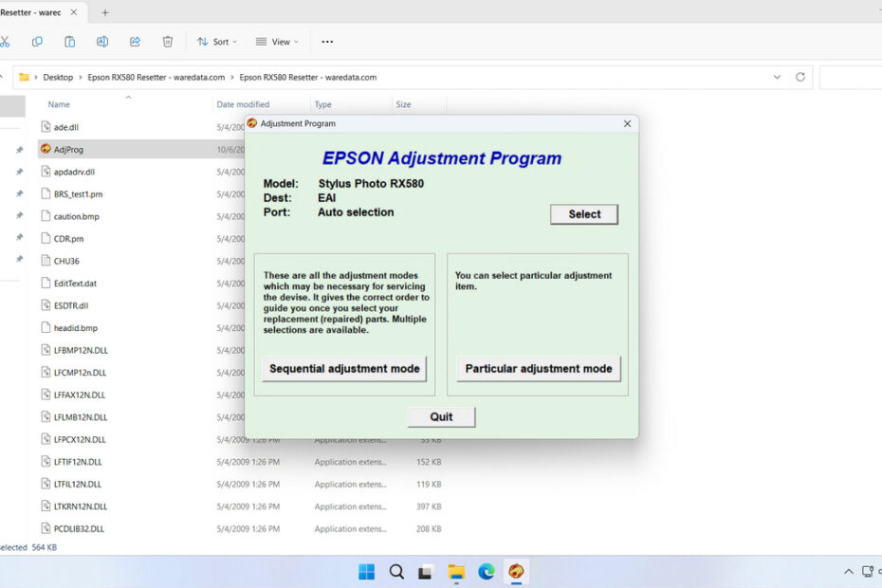This screenshot has width=882, height=588.
Task: Click the first Epson RX580 Resetter breadcrumb
Action: point(156,77)
